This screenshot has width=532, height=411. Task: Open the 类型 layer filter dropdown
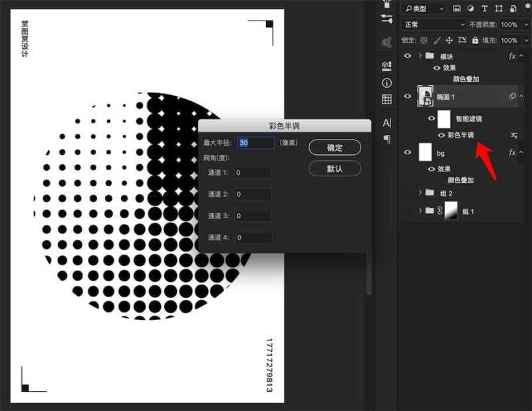pyautogui.click(x=424, y=9)
